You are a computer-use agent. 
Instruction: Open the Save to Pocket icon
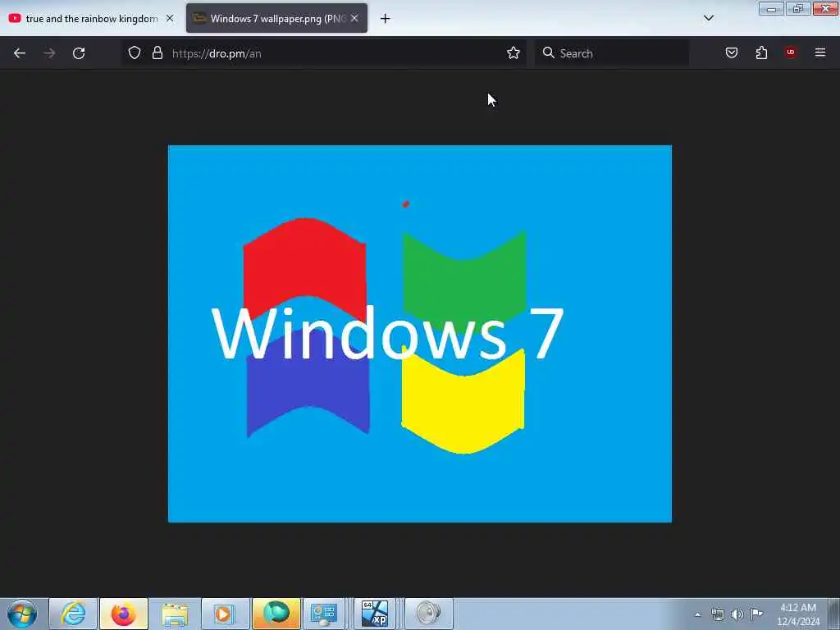click(x=732, y=53)
